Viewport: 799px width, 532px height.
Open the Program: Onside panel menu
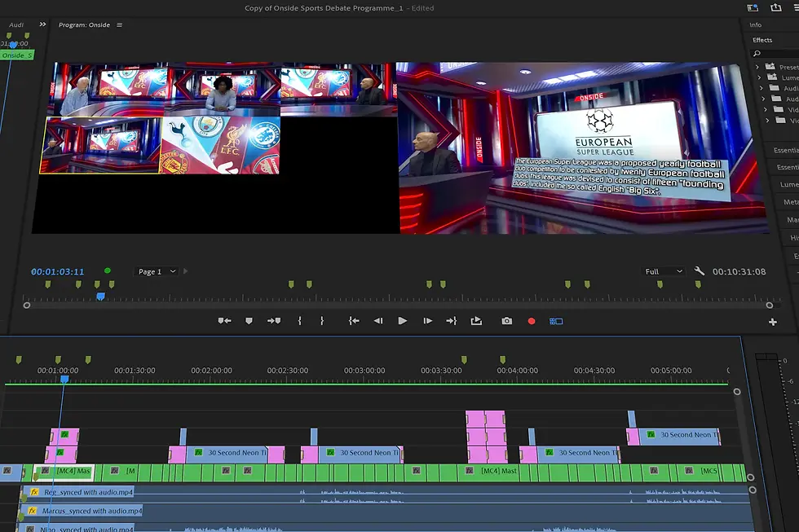tap(119, 24)
